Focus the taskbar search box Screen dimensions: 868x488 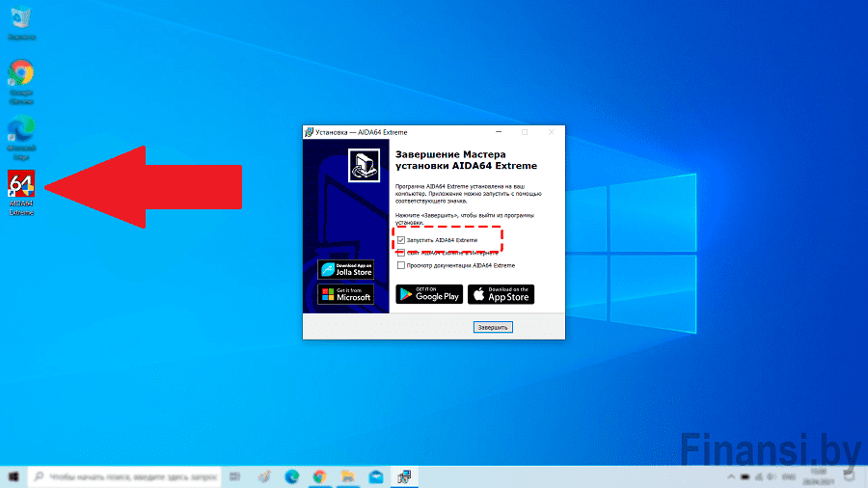(124, 477)
